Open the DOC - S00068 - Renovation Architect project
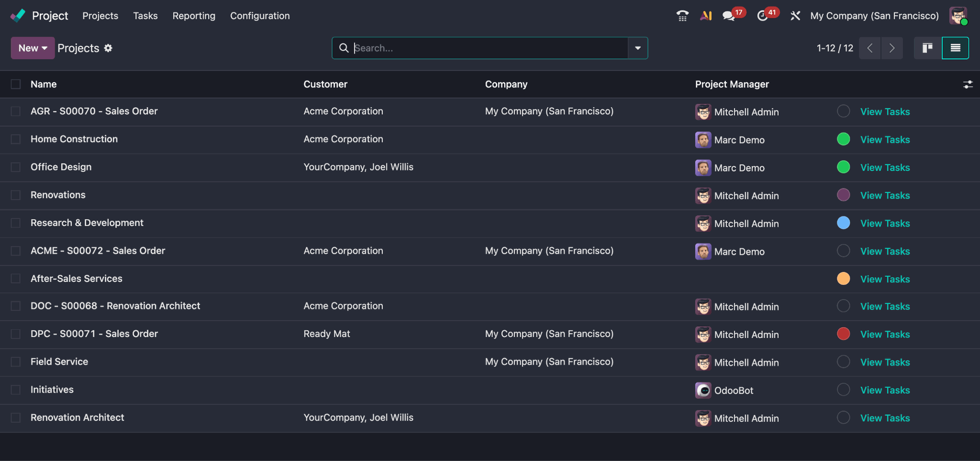 click(x=115, y=306)
